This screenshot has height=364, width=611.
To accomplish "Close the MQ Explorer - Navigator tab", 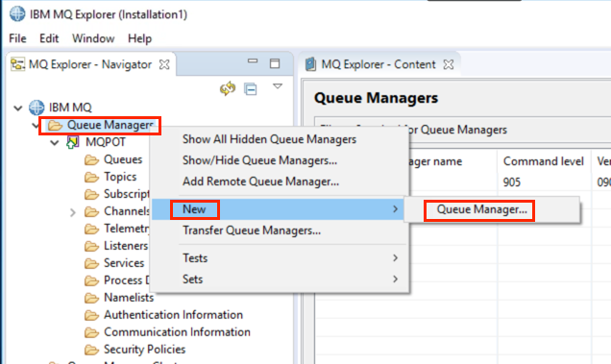I will pyautogui.click(x=164, y=64).
